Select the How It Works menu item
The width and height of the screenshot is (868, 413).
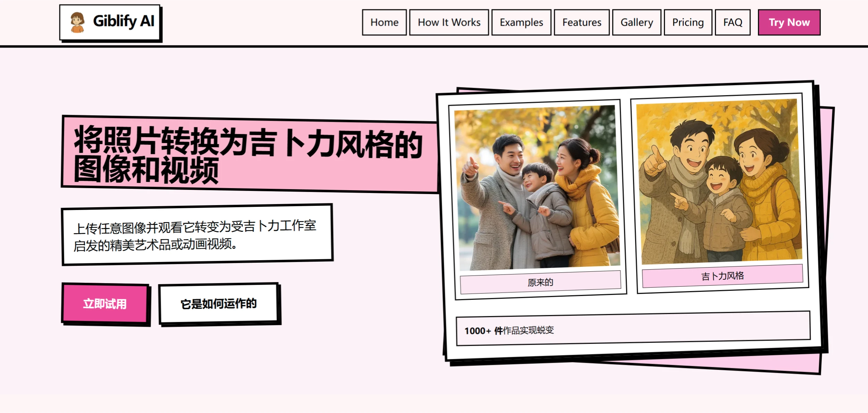pos(449,22)
